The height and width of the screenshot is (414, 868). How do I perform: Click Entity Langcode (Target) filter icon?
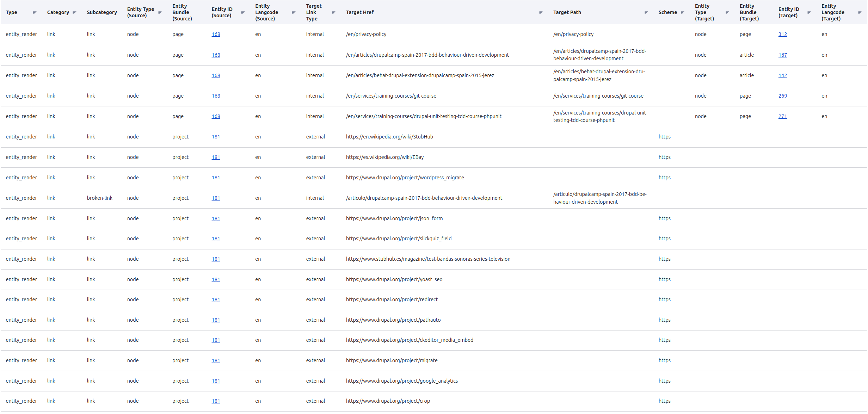[860, 12]
